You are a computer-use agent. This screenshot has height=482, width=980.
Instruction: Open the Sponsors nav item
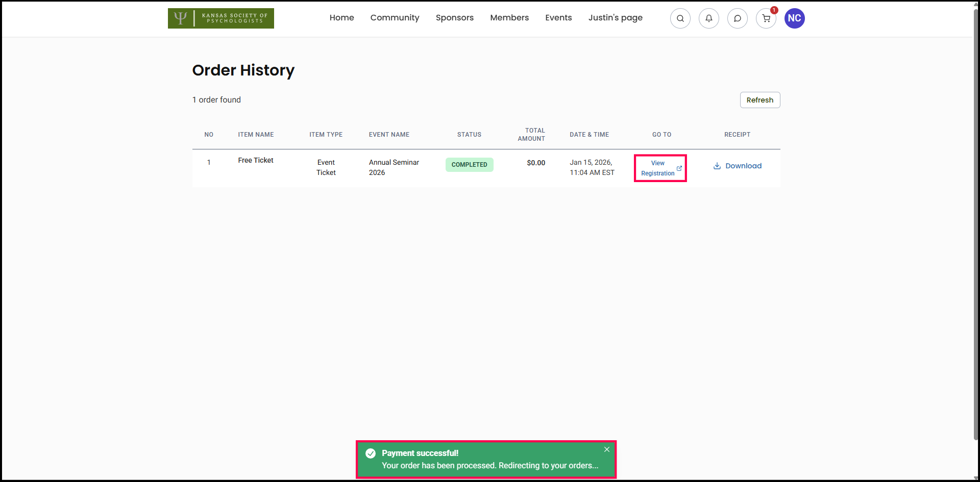point(454,18)
